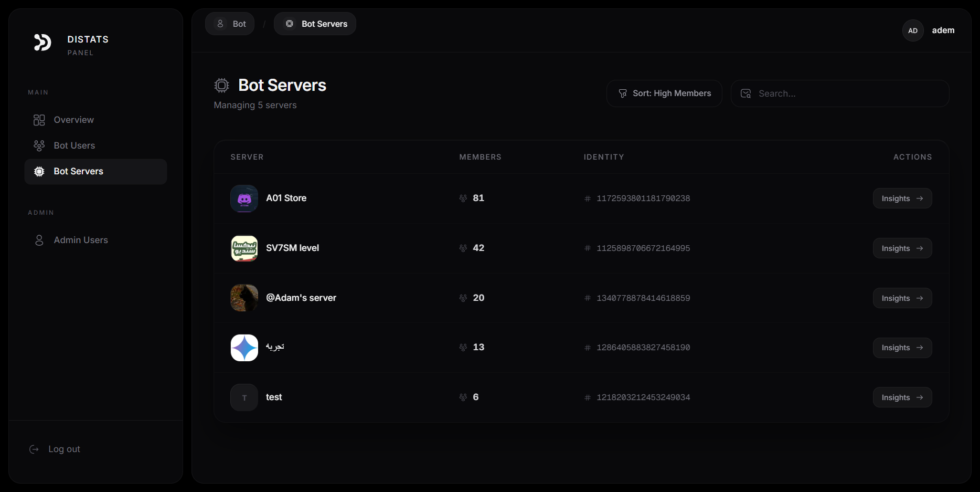This screenshot has width=980, height=492.
Task: Click the Log out arrow icon
Action: (x=34, y=449)
